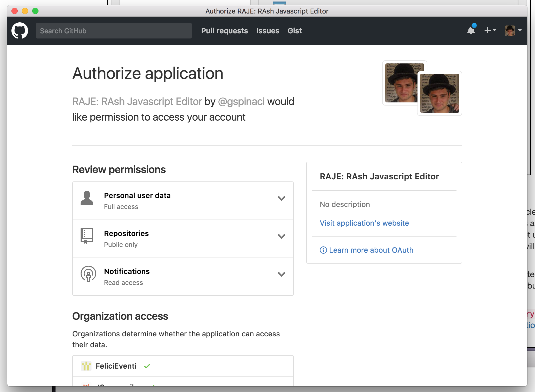Click the @gspinaci author link
The width and height of the screenshot is (535, 392).
pyautogui.click(x=241, y=102)
